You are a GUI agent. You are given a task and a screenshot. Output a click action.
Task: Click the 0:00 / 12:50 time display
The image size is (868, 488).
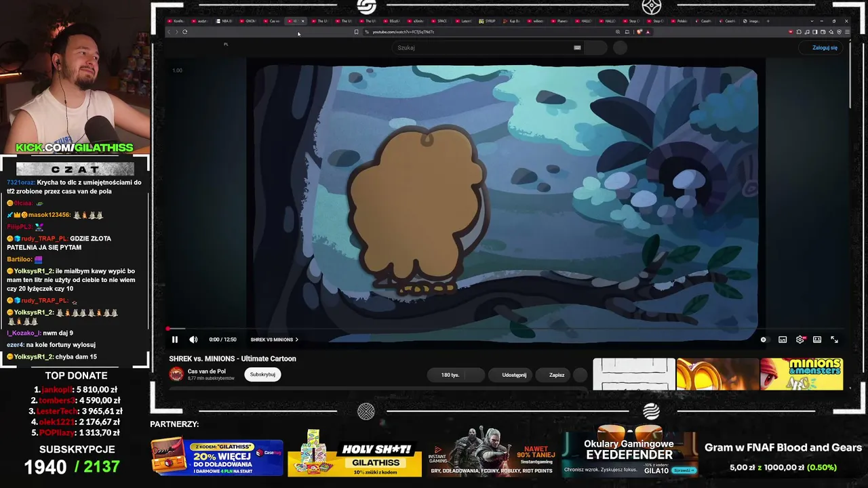click(223, 340)
